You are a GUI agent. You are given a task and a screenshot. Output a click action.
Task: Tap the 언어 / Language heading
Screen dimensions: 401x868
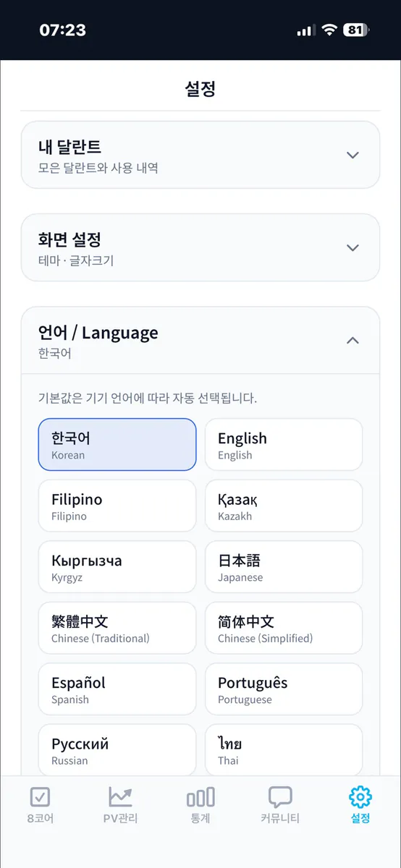[x=98, y=333]
